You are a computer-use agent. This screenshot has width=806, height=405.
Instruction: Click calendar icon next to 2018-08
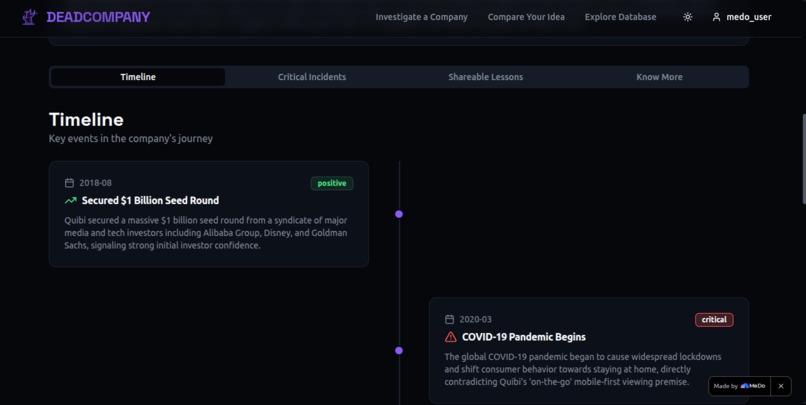point(69,183)
